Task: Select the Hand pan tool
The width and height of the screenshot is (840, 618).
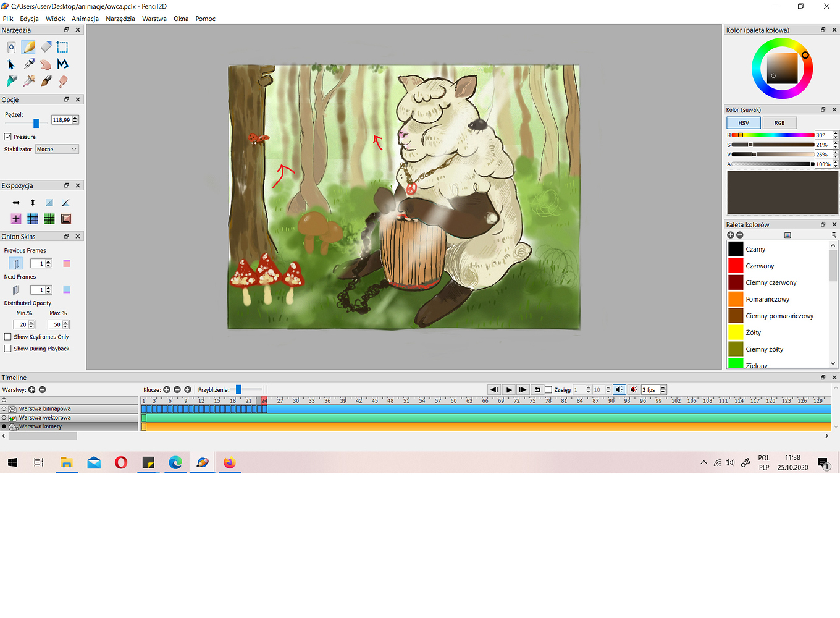Action: click(46, 64)
